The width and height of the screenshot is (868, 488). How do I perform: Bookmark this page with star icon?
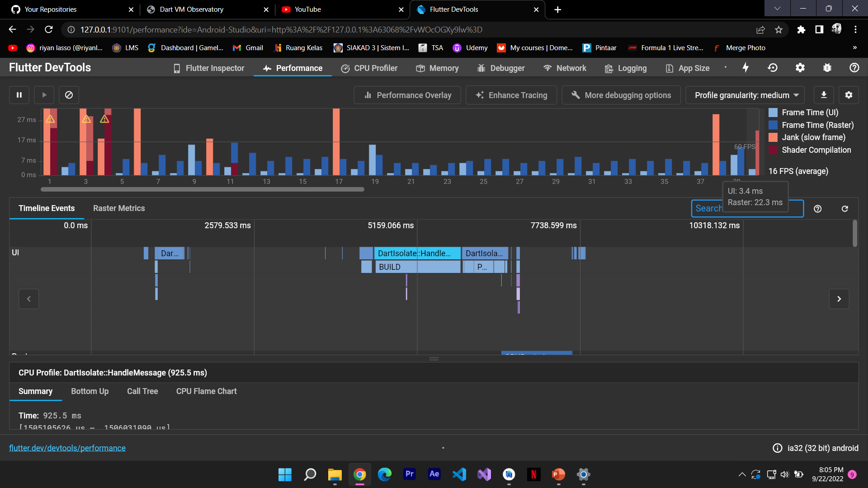coord(778,30)
